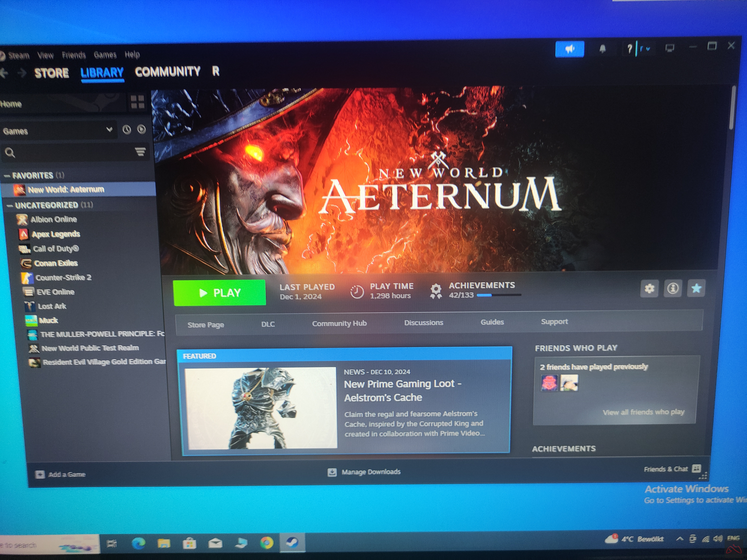The height and width of the screenshot is (560, 747).
Task: Open the Games filter dropdown
Action: (x=57, y=131)
